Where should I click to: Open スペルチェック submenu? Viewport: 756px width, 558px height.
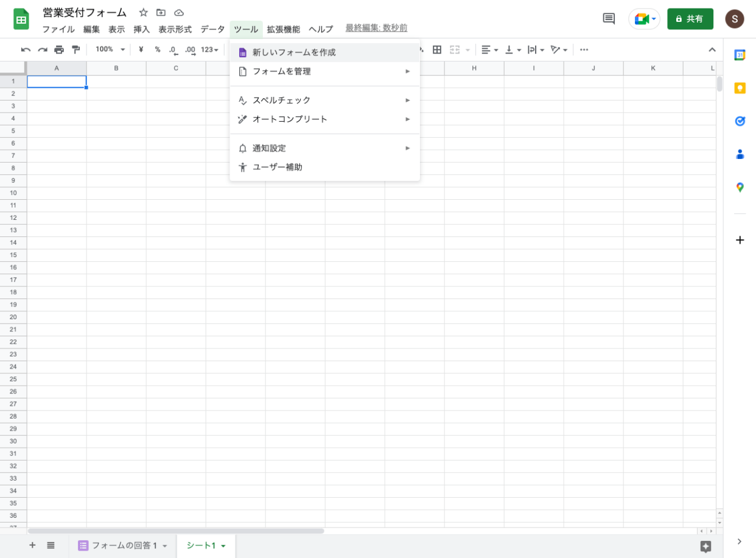324,100
